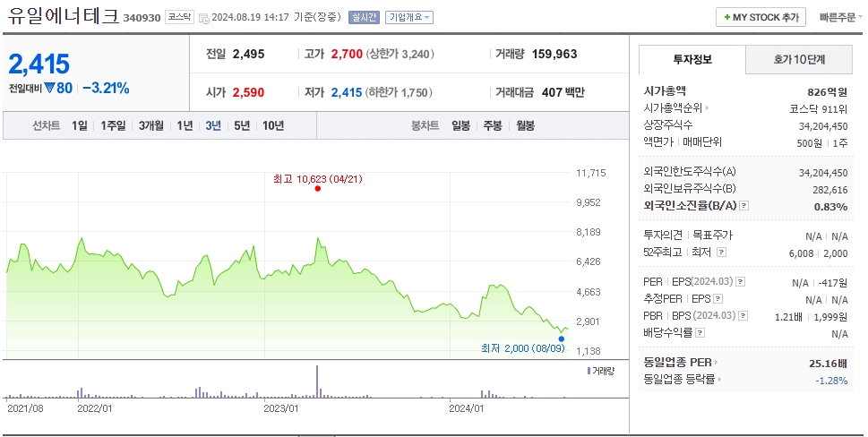Show the 일봉 daily candle chart
Viewport: 868px width, 437px height.
[x=460, y=125]
